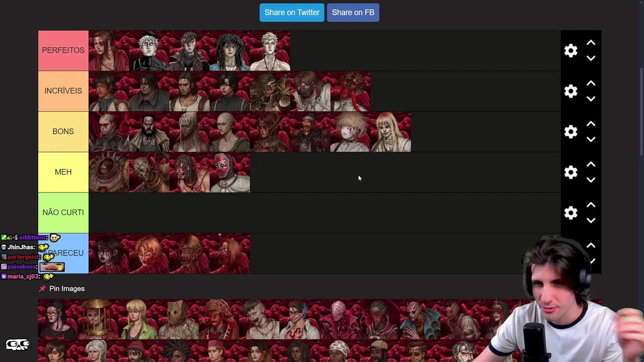Select red-masked hooded figure in MEH
Viewport: 644px width, 362px height.
[x=229, y=172]
